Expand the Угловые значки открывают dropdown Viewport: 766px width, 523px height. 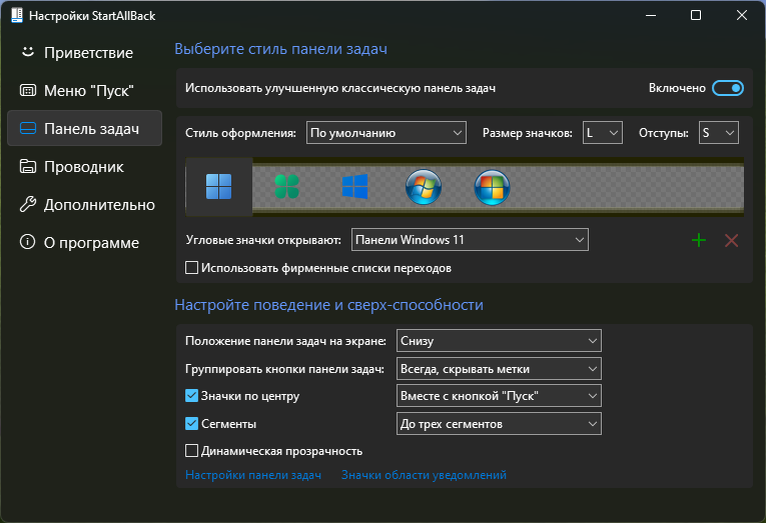pos(470,240)
